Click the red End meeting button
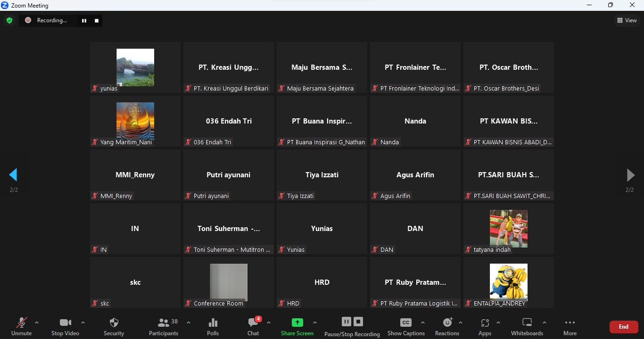The width and height of the screenshot is (644, 339). coord(623,326)
